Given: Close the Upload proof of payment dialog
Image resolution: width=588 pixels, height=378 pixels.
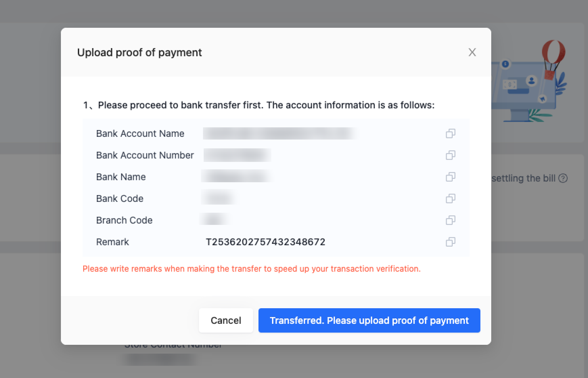Looking at the screenshot, I should point(472,52).
